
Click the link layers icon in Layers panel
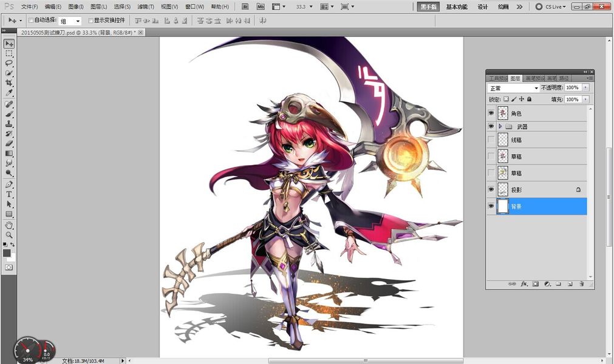pyautogui.click(x=512, y=284)
